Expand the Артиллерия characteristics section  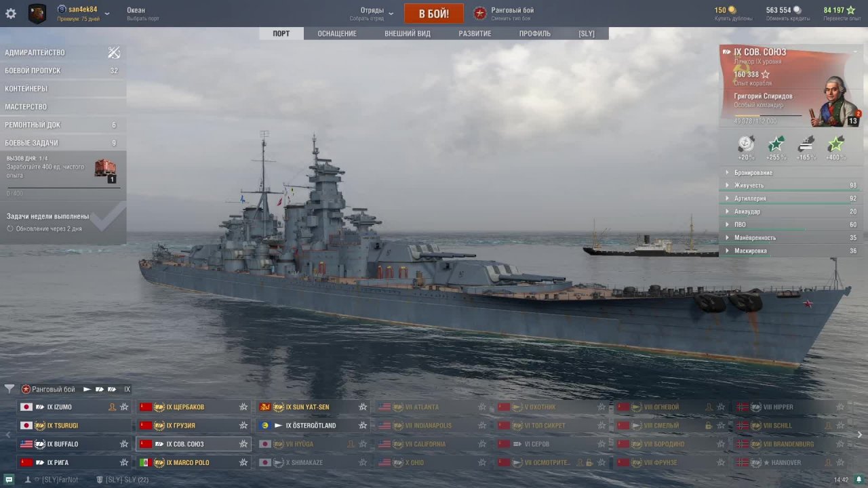tap(789, 199)
